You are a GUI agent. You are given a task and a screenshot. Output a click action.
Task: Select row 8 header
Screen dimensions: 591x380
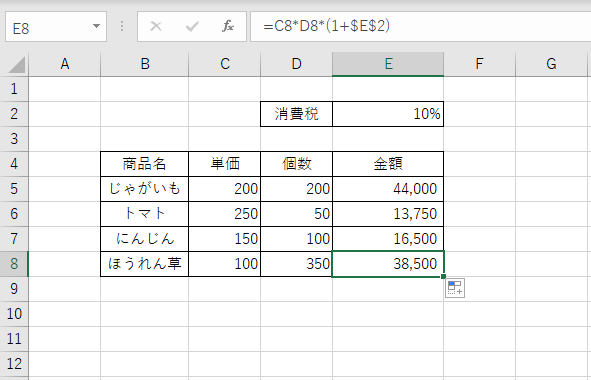(x=14, y=264)
